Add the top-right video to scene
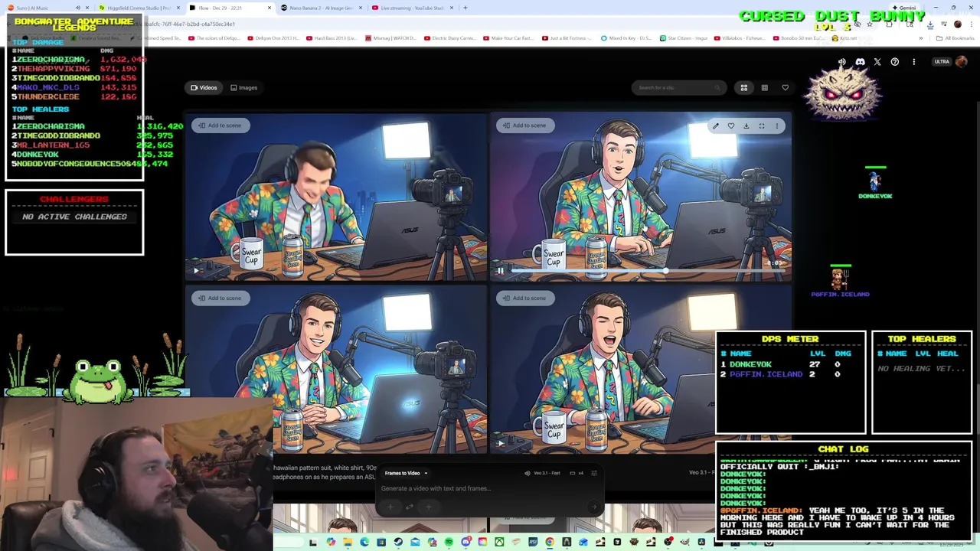The image size is (980, 551). pyautogui.click(x=524, y=126)
